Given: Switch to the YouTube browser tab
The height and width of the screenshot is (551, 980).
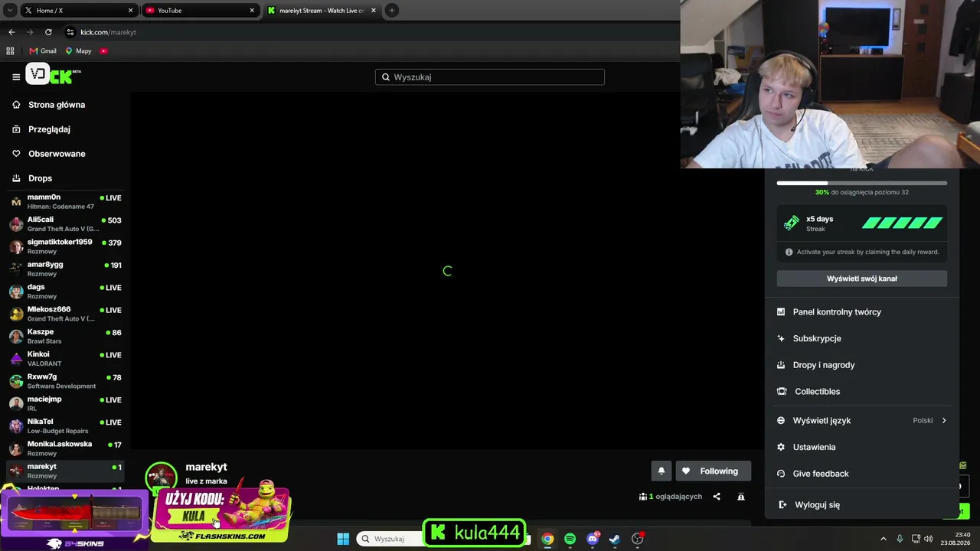Looking at the screenshot, I should [x=200, y=11].
